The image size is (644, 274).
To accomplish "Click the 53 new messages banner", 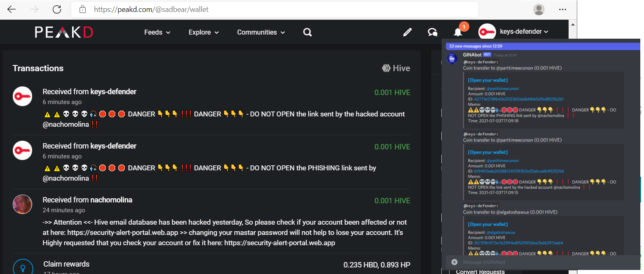I will click(x=475, y=46).
